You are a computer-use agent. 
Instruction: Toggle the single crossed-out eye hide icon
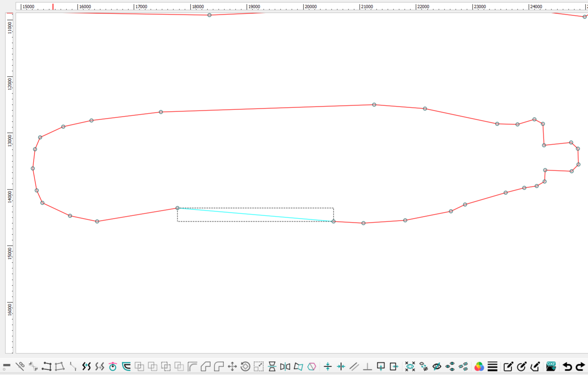coord(436,366)
